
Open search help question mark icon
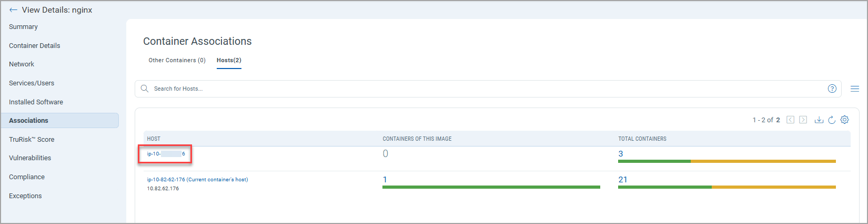832,89
